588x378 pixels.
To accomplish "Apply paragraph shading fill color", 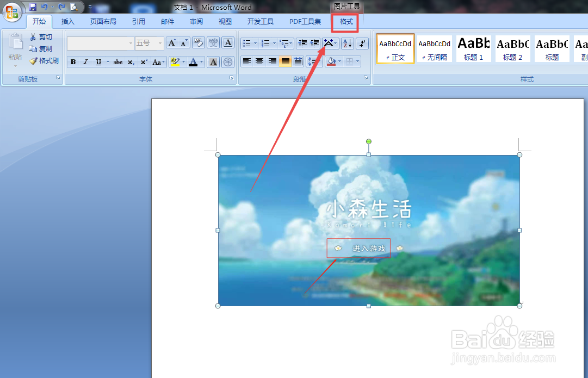I will pos(331,61).
